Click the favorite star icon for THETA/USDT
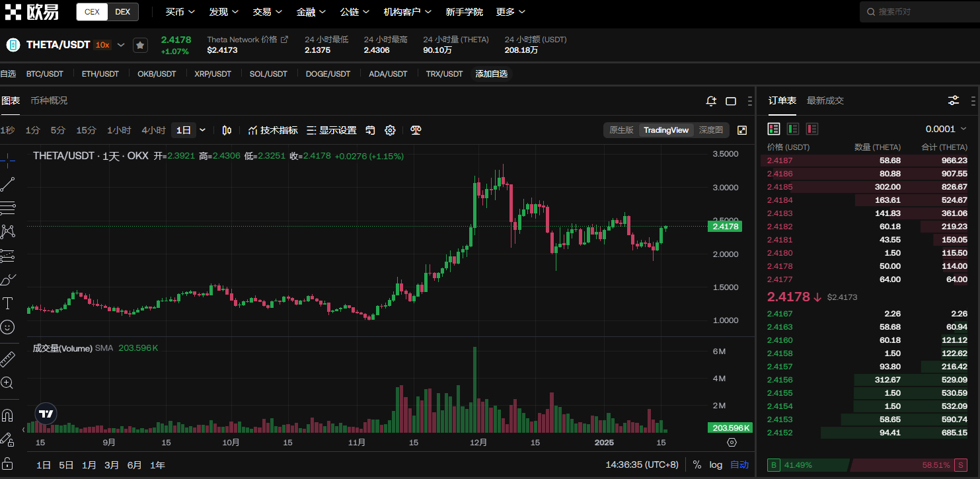The image size is (980, 479). click(x=140, y=45)
